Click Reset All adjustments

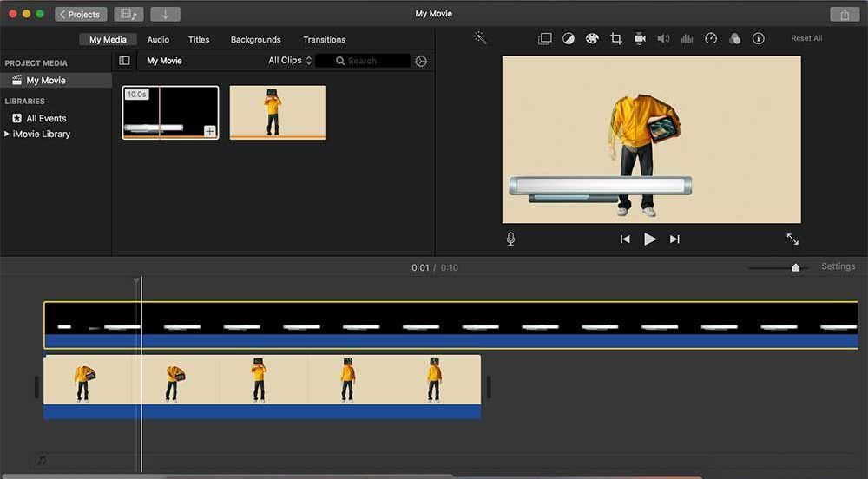click(x=806, y=38)
